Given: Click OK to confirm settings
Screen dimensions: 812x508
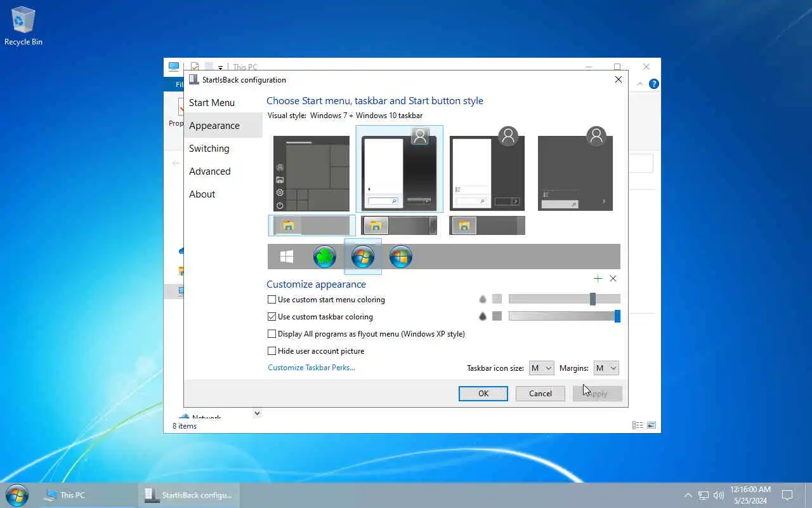Looking at the screenshot, I should (483, 393).
